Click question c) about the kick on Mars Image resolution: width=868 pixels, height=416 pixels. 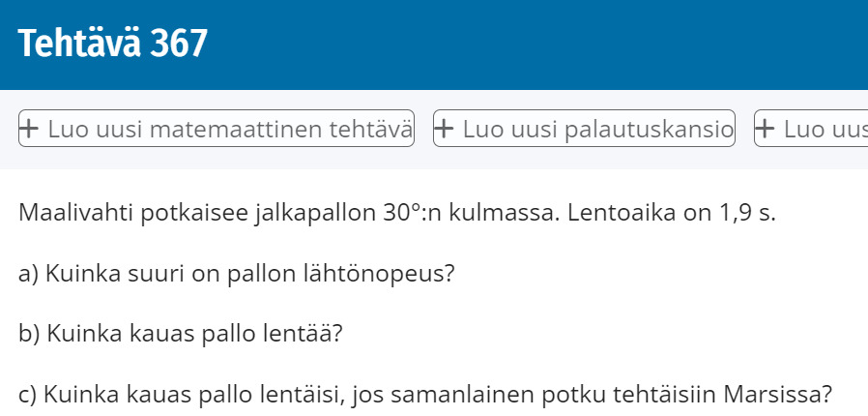click(425, 395)
